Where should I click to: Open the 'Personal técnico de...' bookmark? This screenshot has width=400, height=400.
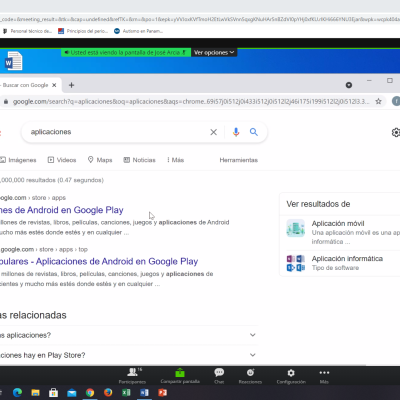click(x=28, y=31)
